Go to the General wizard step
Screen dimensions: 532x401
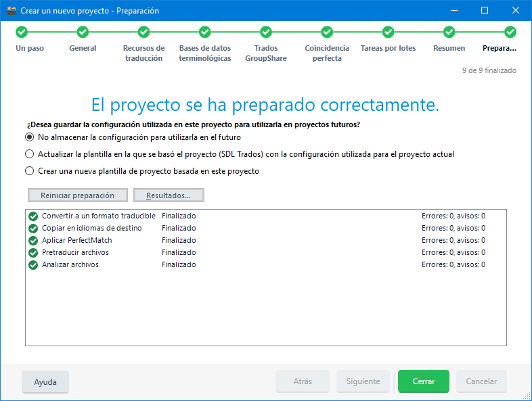coord(83,48)
